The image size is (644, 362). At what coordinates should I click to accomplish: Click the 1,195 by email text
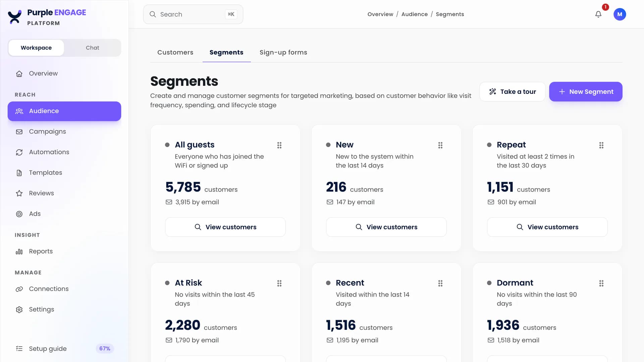(x=357, y=340)
